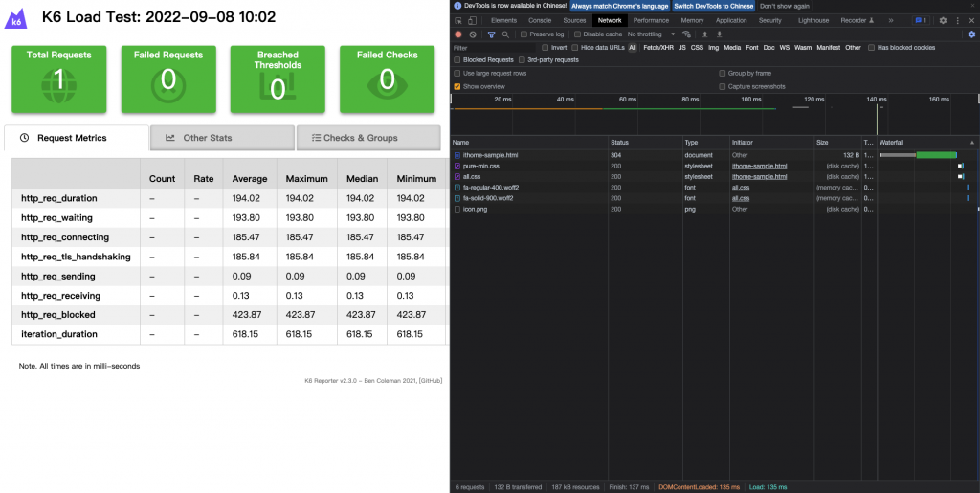Check the 3rd-party requests checkbox
The image size is (980, 493).
click(522, 60)
